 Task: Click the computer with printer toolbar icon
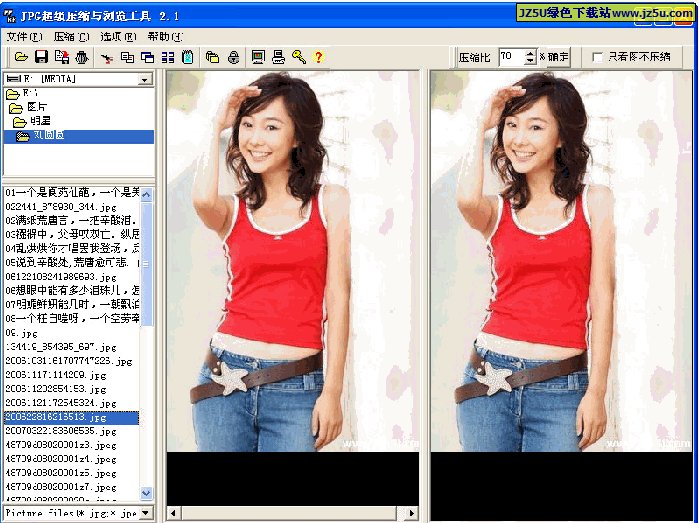(279, 57)
